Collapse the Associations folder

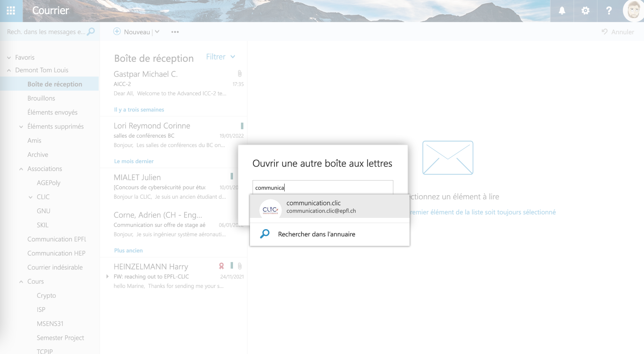[x=21, y=169]
